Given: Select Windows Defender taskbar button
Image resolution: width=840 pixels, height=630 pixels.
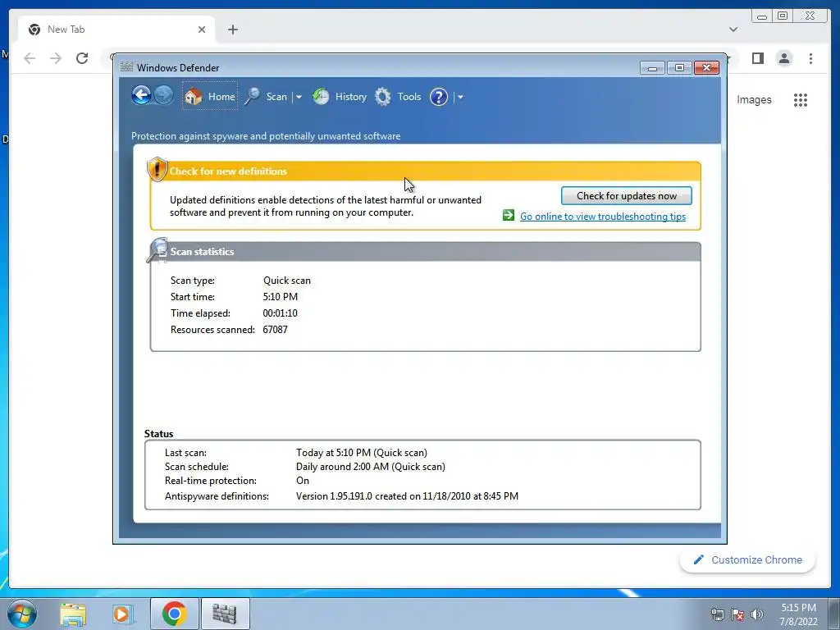Looking at the screenshot, I should click(x=225, y=614).
